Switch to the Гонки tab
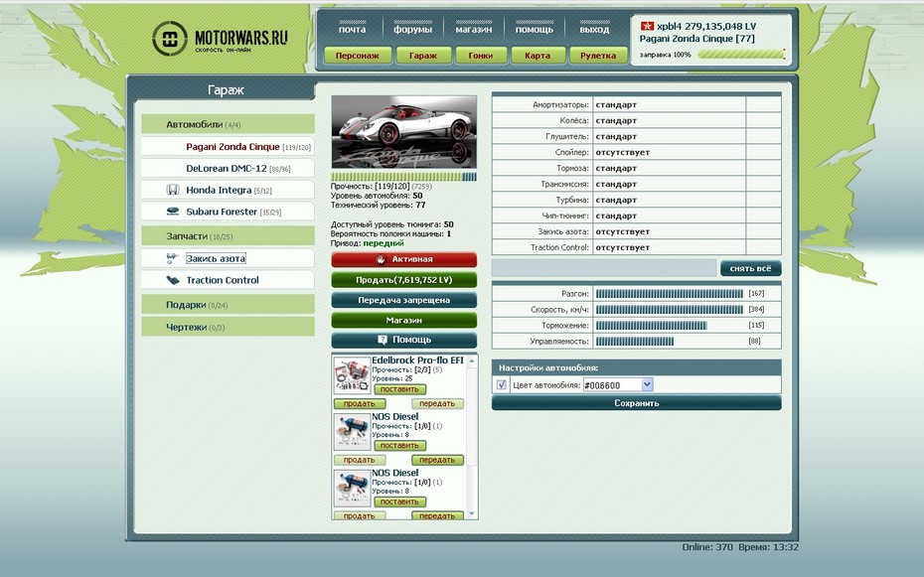The width and height of the screenshot is (924, 577). click(480, 56)
